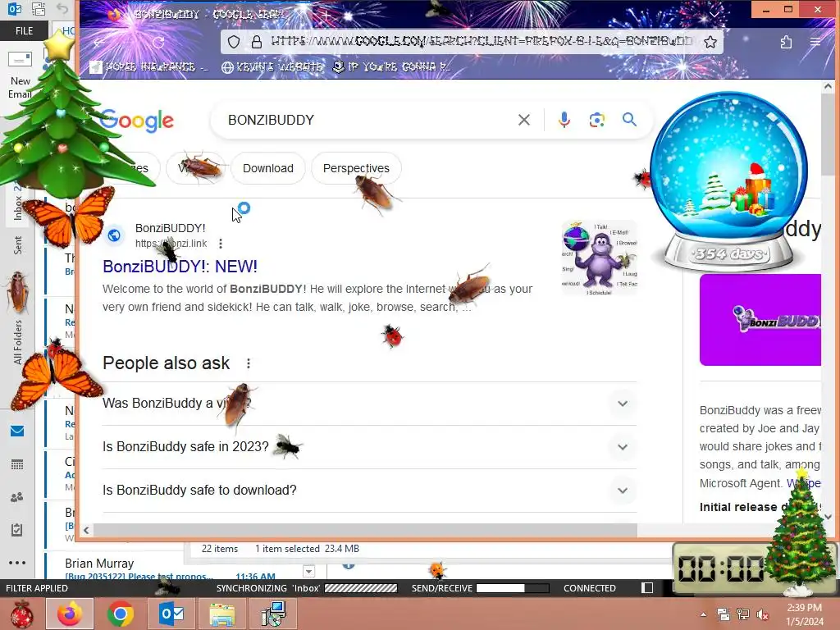The height and width of the screenshot is (630, 840).
Task: Click the site security padlock icon
Action: coord(257,42)
